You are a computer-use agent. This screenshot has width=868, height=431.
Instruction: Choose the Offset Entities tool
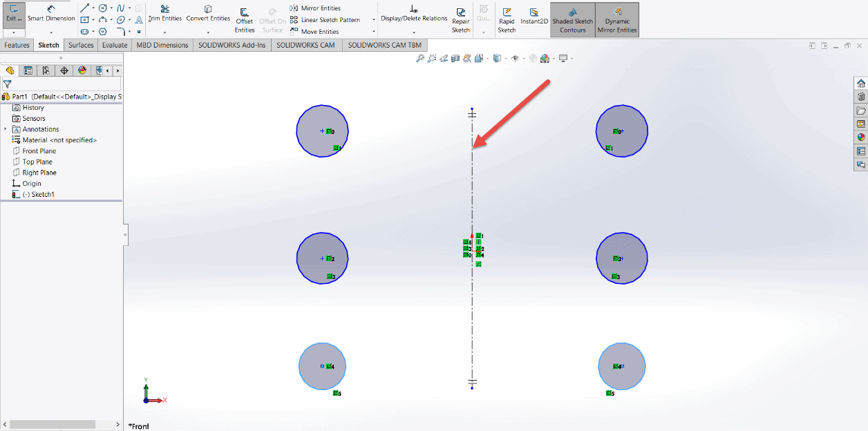click(x=245, y=21)
